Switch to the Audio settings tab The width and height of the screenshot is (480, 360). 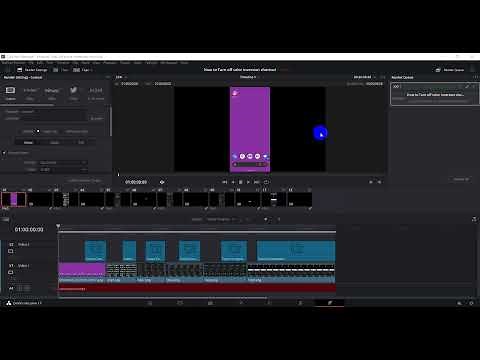[x=55, y=142]
